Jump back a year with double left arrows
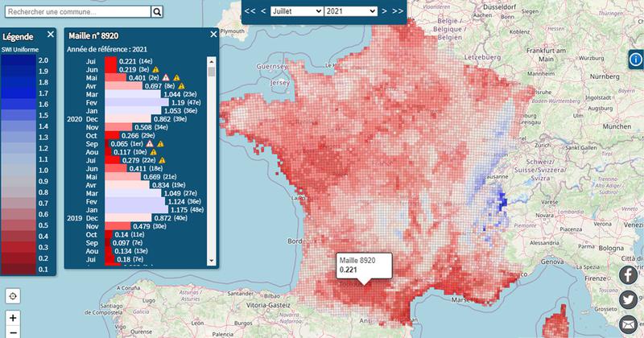The image size is (644, 338). 250,11
